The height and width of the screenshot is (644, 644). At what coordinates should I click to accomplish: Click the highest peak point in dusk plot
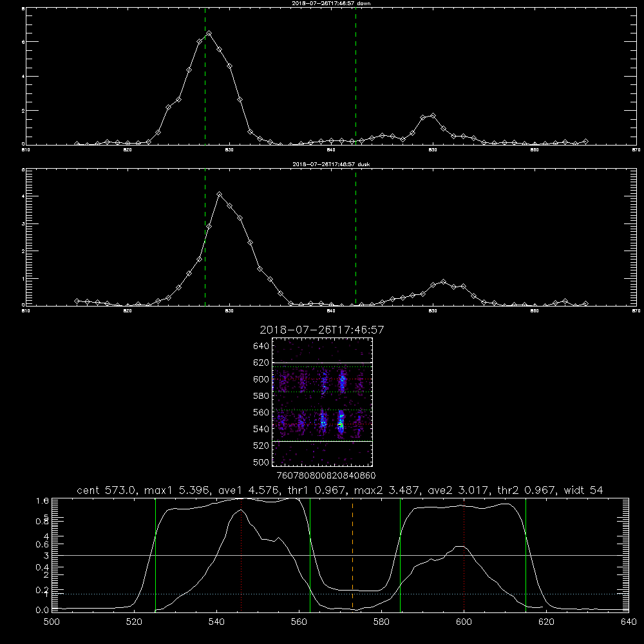point(220,194)
